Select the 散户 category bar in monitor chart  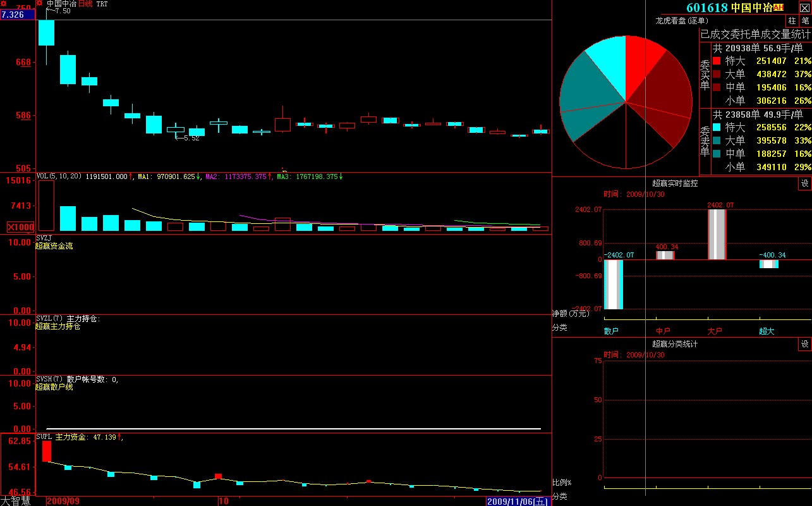click(613, 284)
